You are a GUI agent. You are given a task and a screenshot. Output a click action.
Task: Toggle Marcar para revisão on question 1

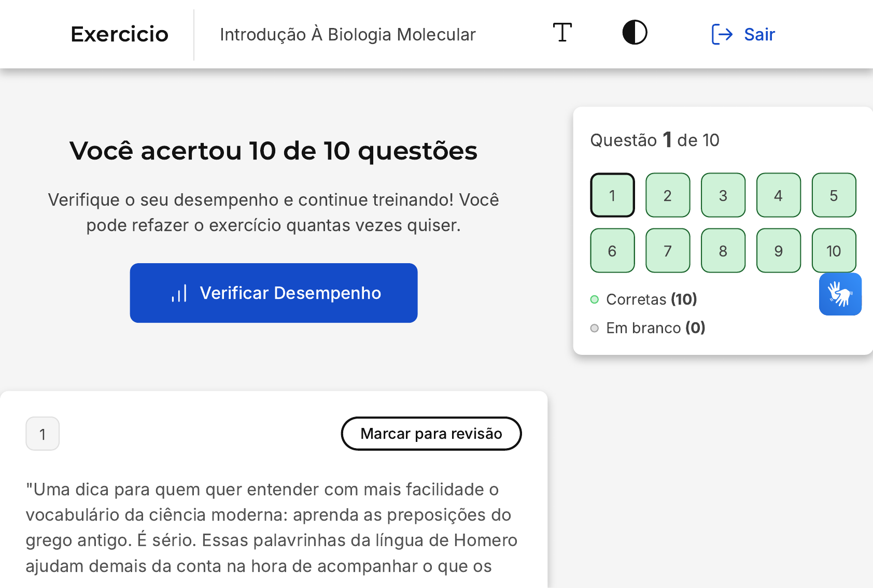[431, 434]
